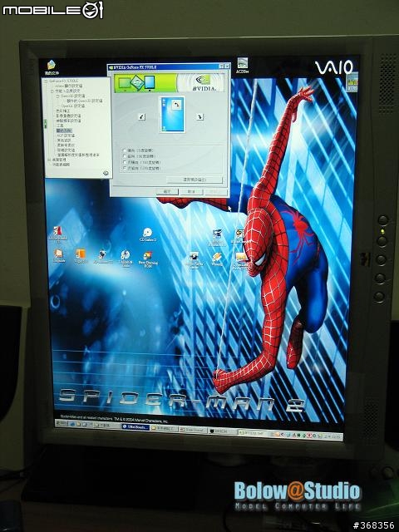Switch to the highlighted blue taskbar button

click(x=135, y=427)
